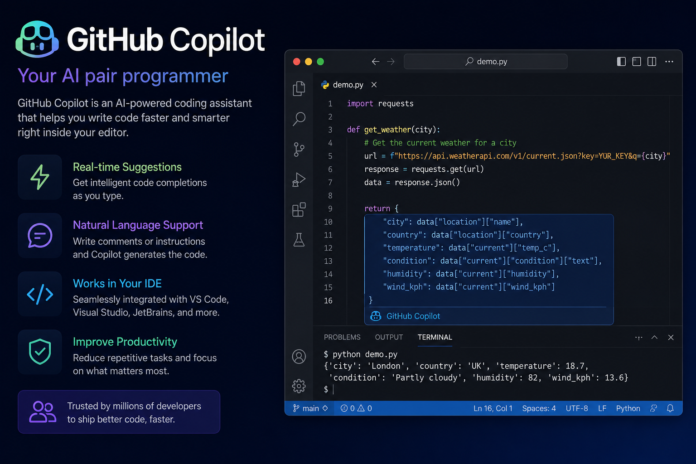Go back with the left arrow
Viewport: 696px width, 464px height.
pyautogui.click(x=376, y=61)
